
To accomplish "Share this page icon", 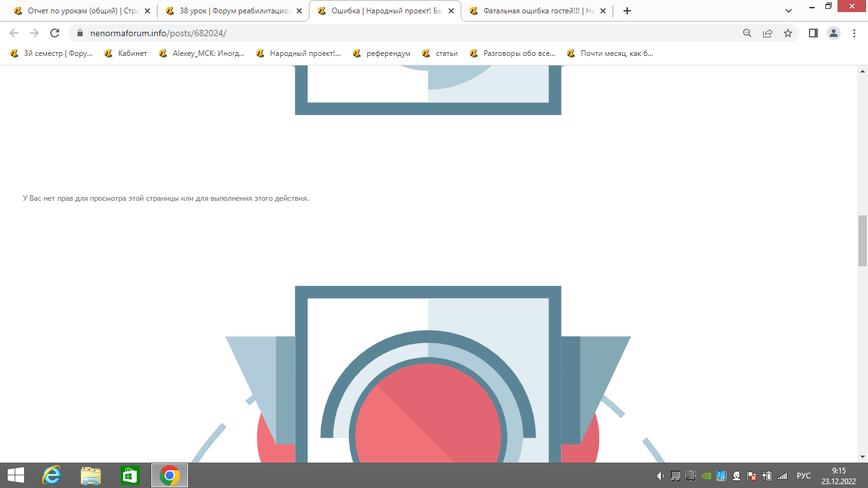I will (768, 33).
